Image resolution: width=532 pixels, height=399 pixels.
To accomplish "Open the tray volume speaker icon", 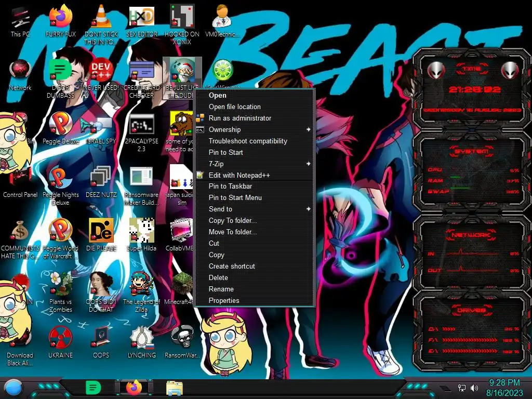I will (x=474, y=388).
